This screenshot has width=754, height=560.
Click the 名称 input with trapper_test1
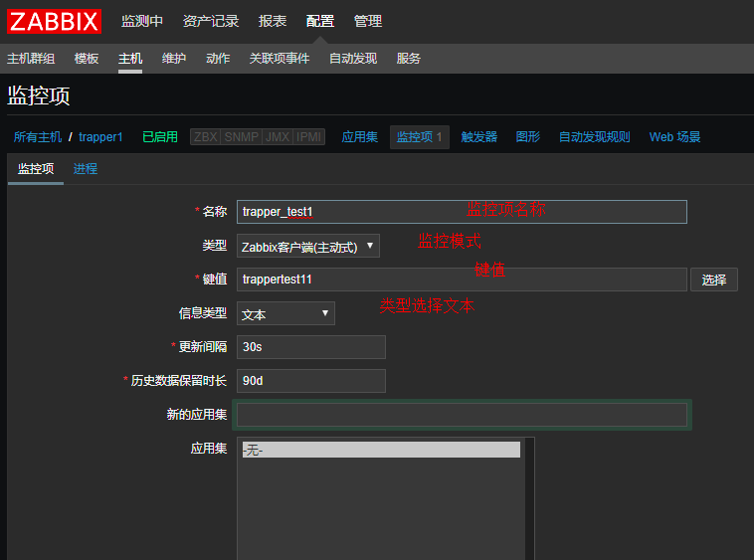(462, 212)
